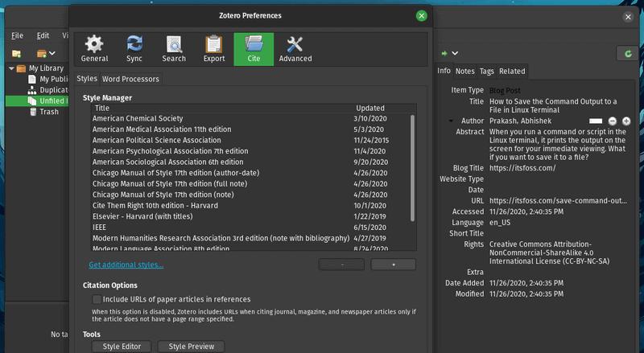This screenshot has width=644, height=353.
Task: Select the Cite preferences pane
Action: click(x=254, y=49)
